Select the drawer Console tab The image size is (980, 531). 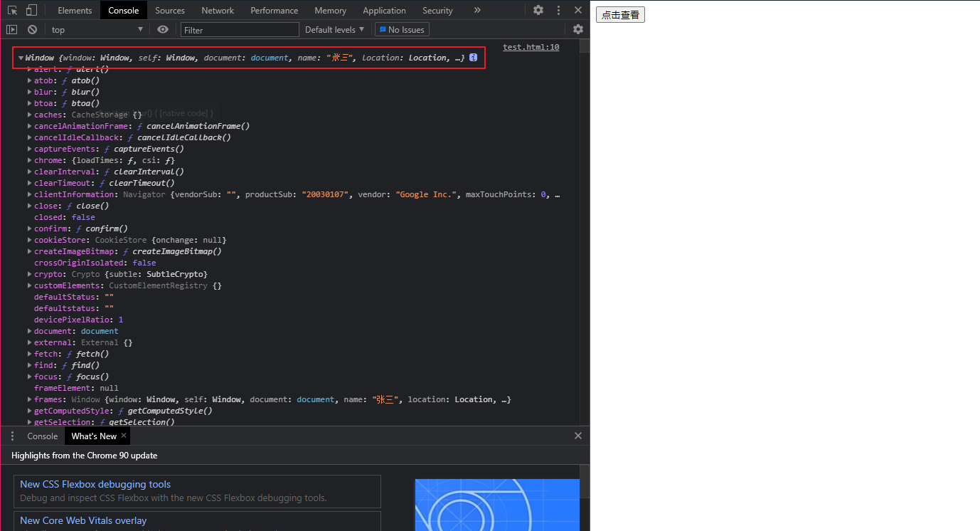pyautogui.click(x=43, y=436)
